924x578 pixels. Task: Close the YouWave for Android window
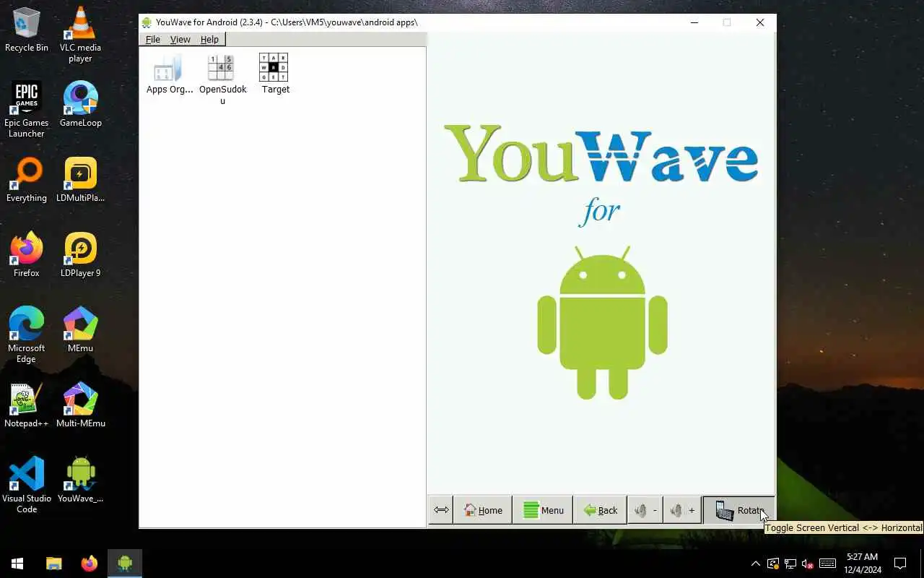click(x=760, y=22)
